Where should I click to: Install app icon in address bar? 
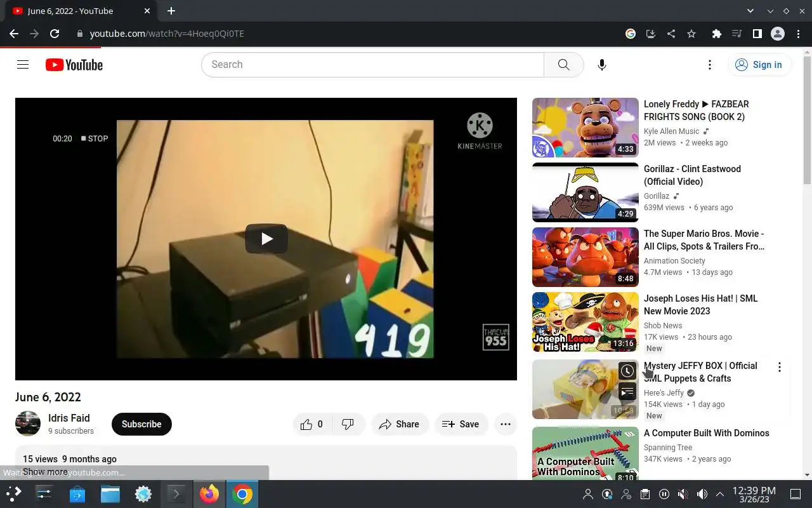pos(651,34)
